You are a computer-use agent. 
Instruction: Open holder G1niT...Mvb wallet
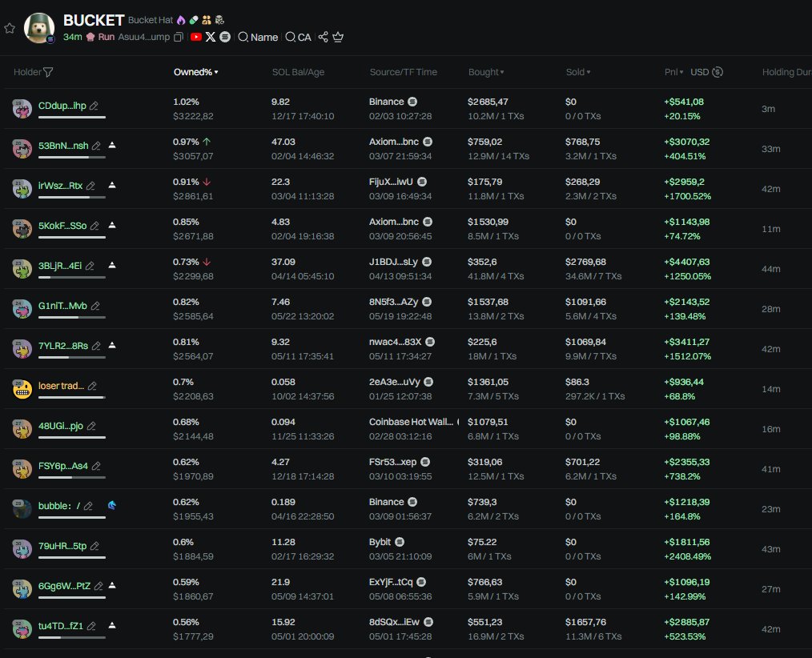click(x=62, y=306)
